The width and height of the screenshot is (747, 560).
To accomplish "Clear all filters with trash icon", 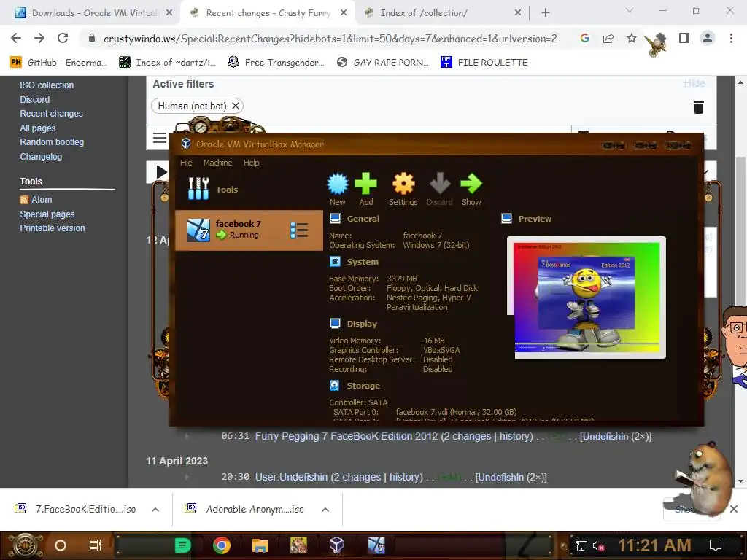I will click(698, 107).
